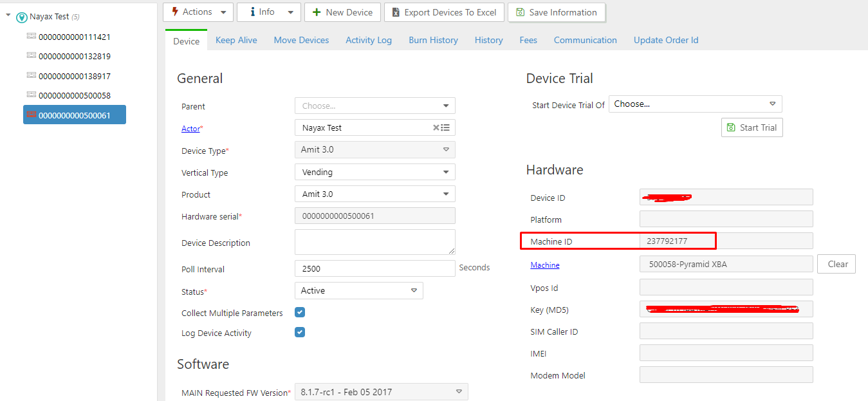The image size is (868, 401).
Task: Switch to the Device tab
Action: [x=187, y=41]
